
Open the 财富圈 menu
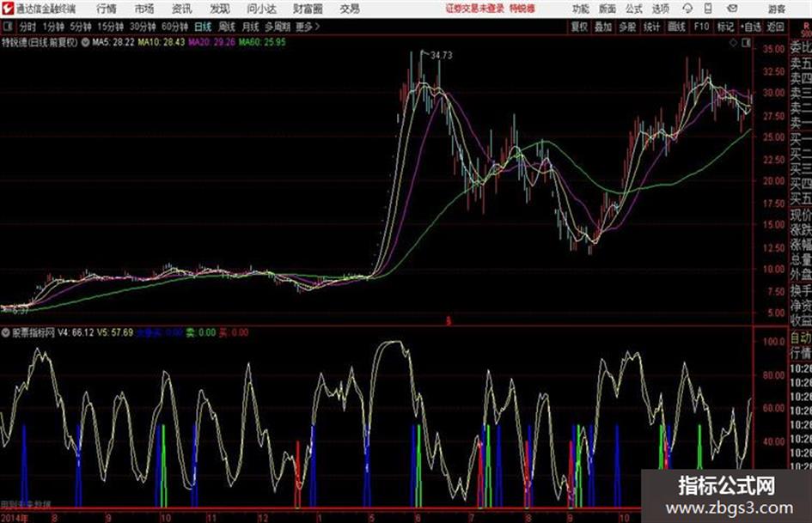click(x=308, y=9)
